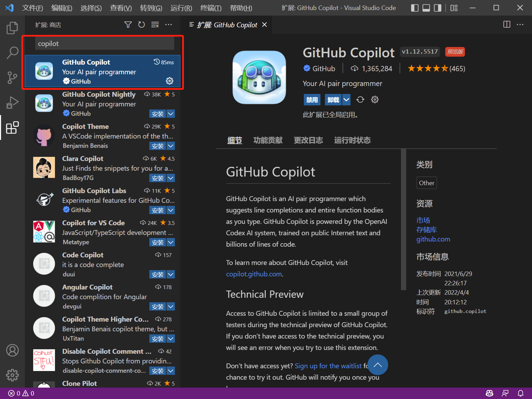Filter extensions with the funnel icon
The height and width of the screenshot is (399, 532).
[x=128, y=25]
